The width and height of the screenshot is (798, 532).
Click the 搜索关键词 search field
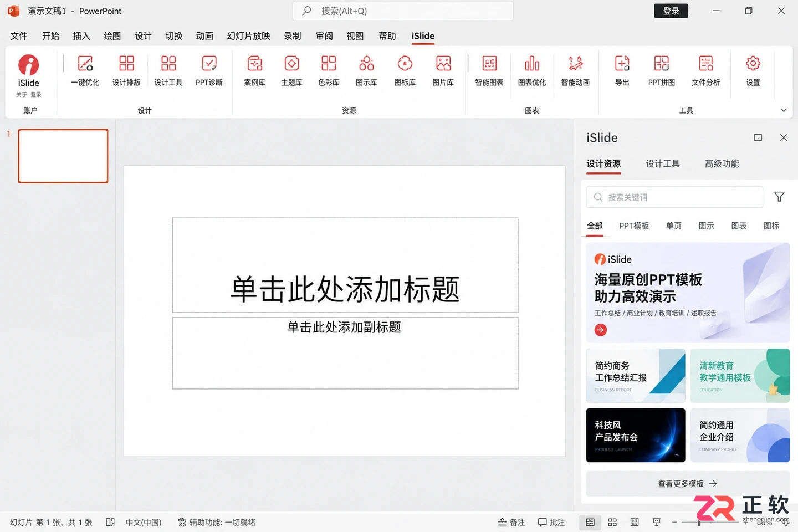674,197
